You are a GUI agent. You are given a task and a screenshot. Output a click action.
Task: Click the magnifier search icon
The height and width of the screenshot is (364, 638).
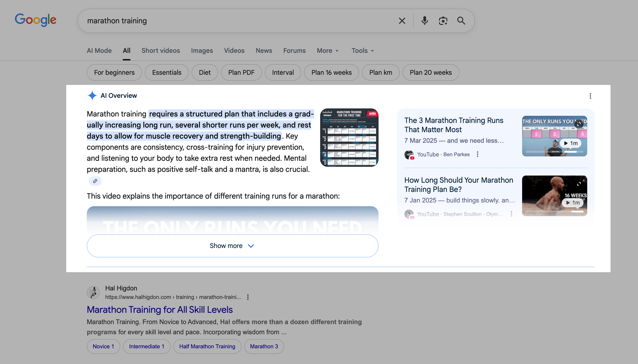coord(461,21)
